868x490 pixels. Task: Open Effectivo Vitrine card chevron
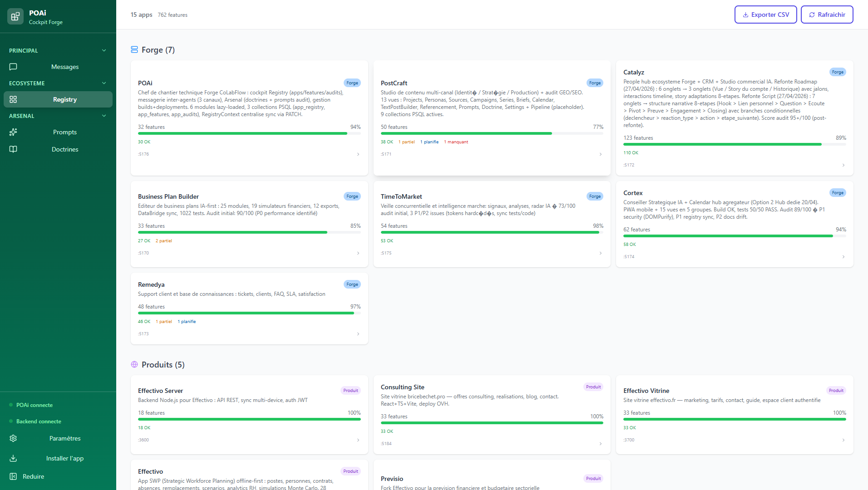[843, 440]
